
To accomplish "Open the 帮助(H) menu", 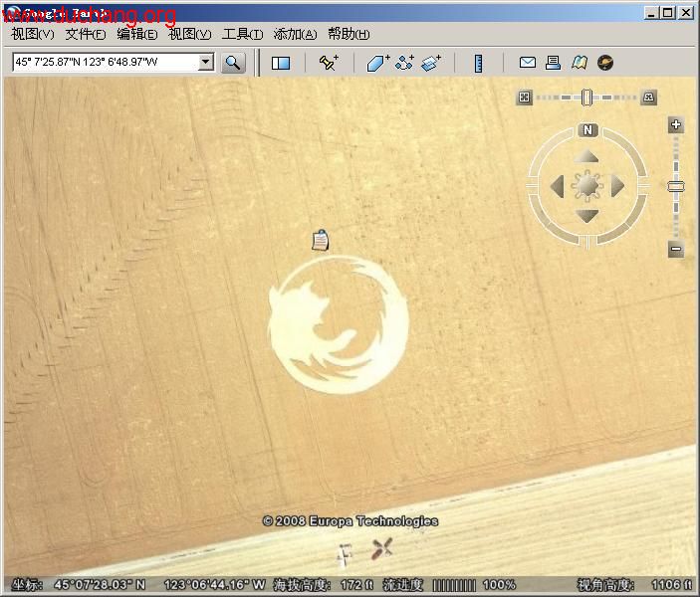I will point(349,34).
